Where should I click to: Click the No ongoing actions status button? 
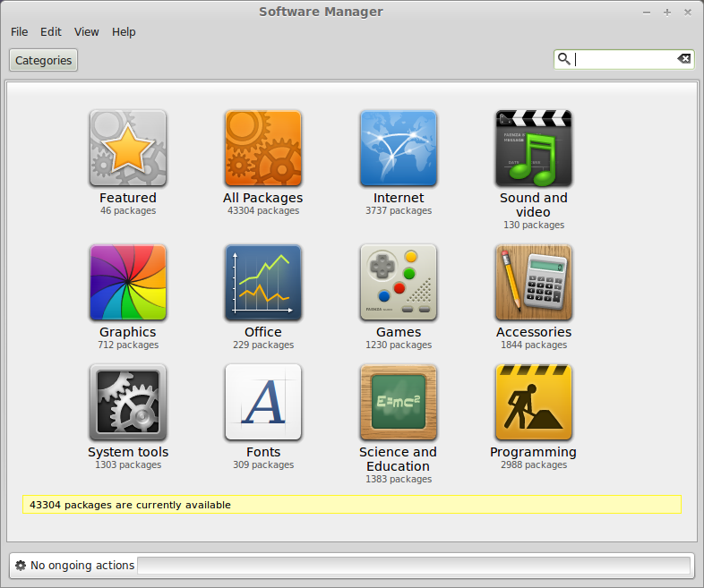pos(75,566)
